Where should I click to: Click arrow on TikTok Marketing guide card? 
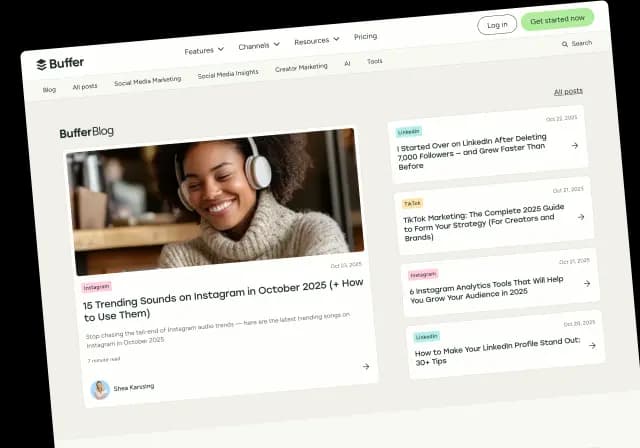[581, 217]
